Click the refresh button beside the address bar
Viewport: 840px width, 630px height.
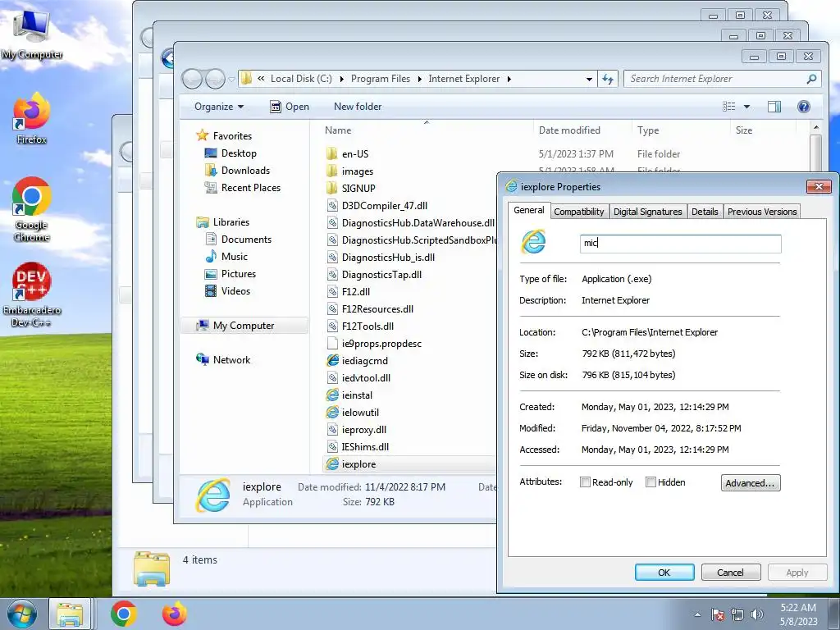click(608, 80)
